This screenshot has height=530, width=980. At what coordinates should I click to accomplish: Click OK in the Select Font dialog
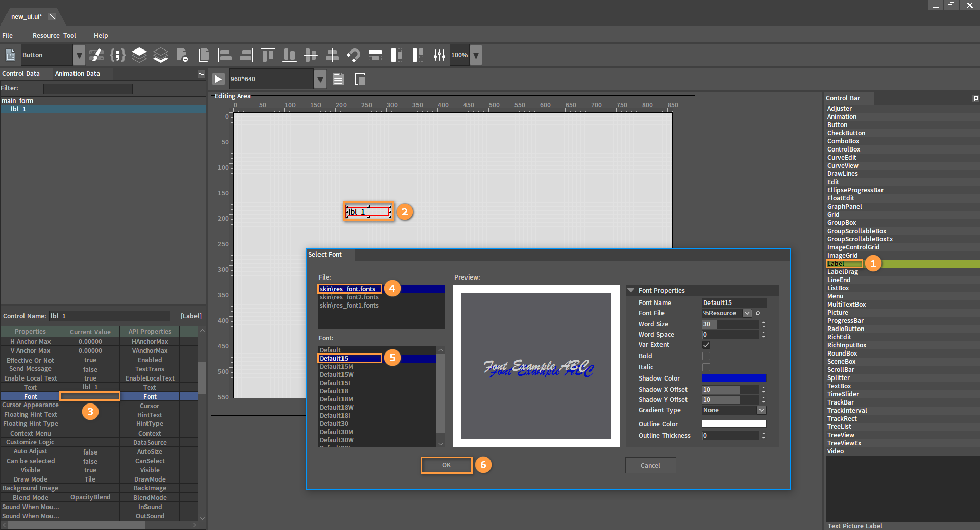[446, 465]
